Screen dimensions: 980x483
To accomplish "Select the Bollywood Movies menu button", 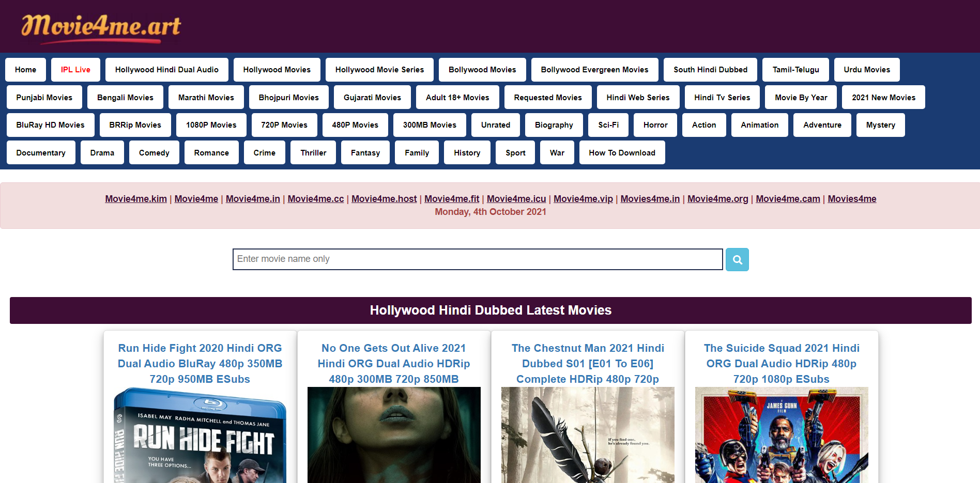I will (482, 70).
